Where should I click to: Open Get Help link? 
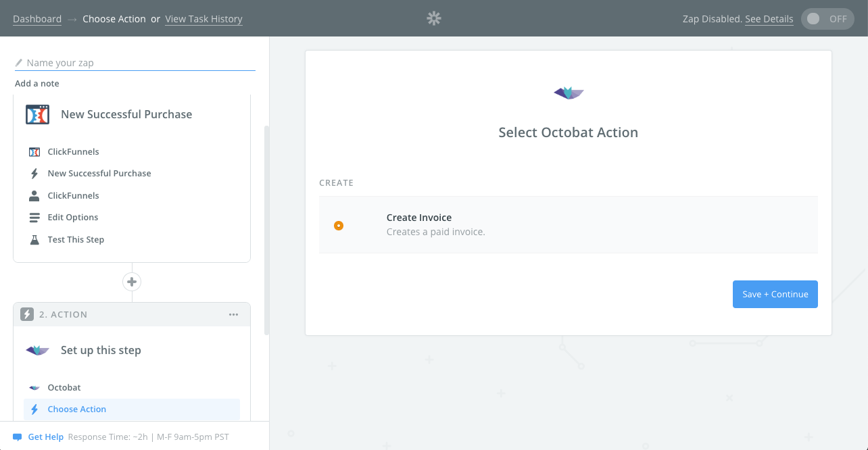click(x=46, y=437)
